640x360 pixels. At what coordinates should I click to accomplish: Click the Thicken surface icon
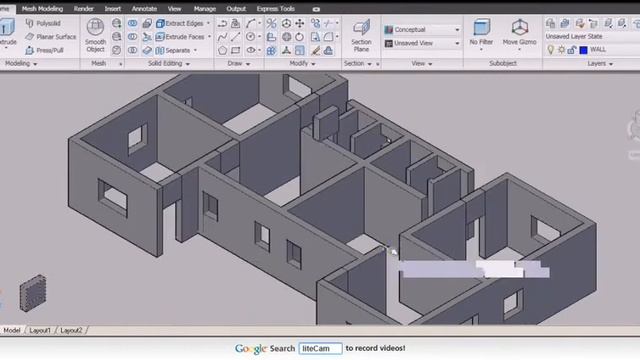147,50
